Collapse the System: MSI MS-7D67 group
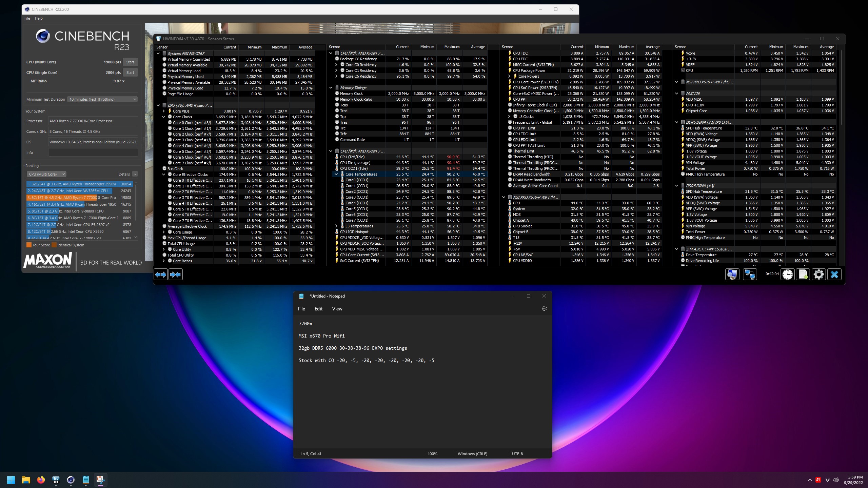 (158, 54)
